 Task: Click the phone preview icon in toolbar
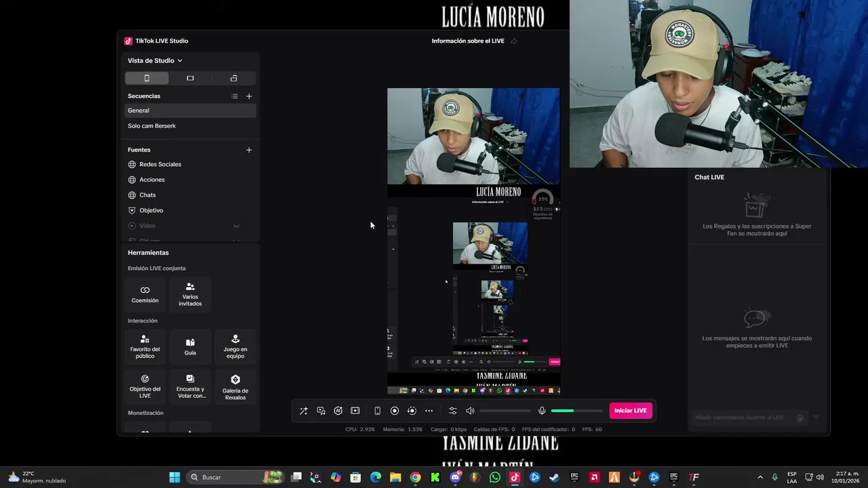(378, 411)
